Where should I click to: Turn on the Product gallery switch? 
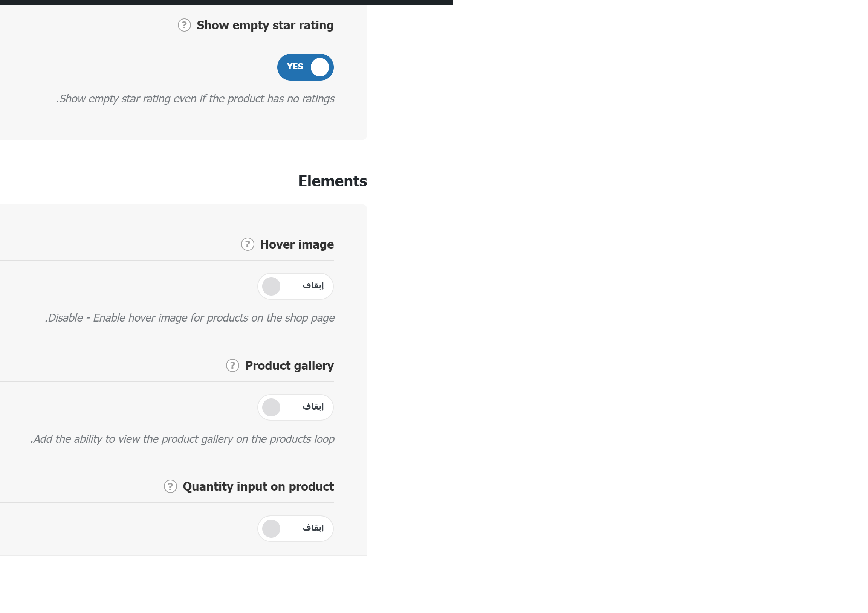coord(296,407)
